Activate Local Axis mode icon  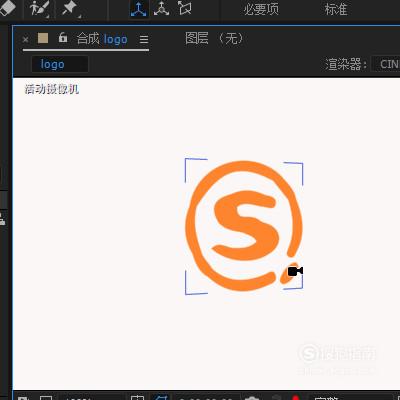138,9
